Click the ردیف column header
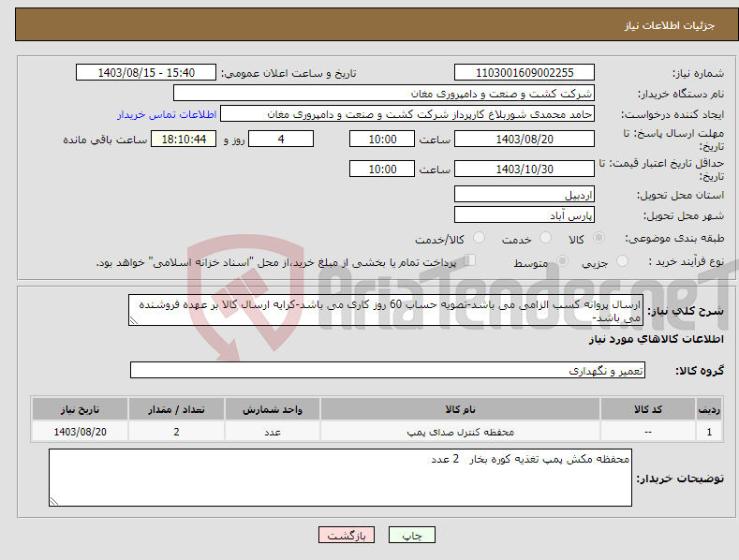Screen dimensions: 739x560 click(709, 408)
